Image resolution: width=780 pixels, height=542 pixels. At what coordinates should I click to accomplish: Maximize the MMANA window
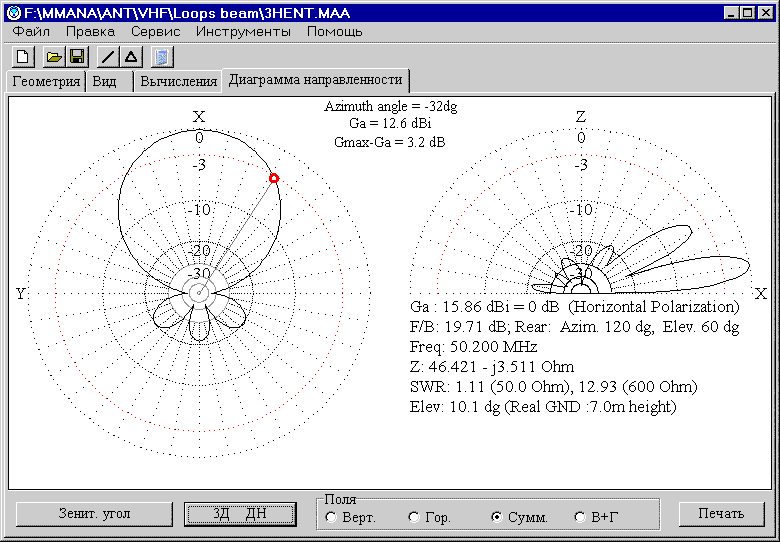747,12
